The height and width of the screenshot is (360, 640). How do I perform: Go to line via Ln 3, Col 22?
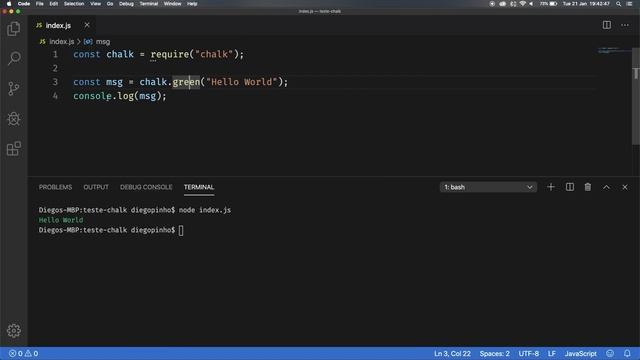(x=452, y=353)
